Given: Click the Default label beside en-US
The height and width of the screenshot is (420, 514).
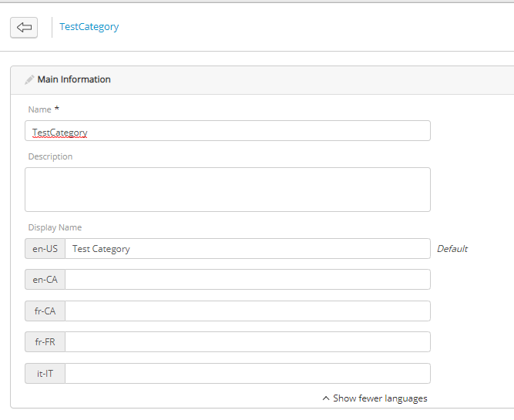Looking at the screenshot, I should (452, 249).
